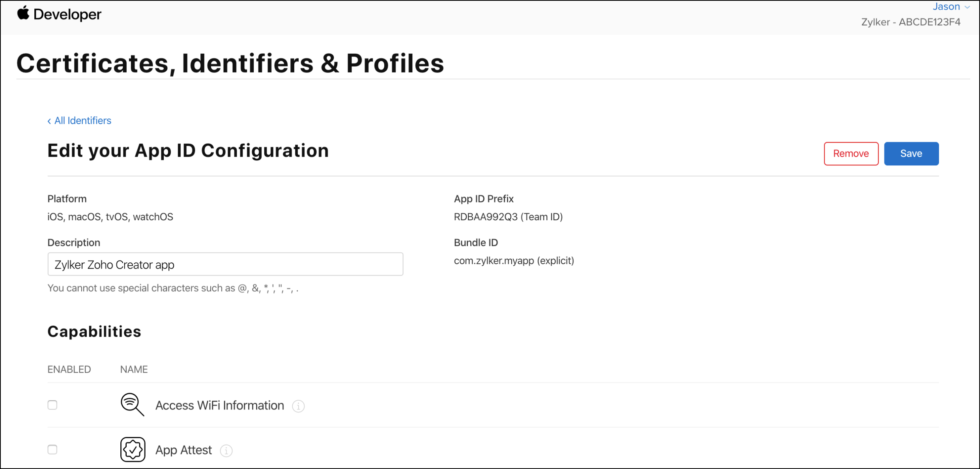The width and height of the screenshot is (980, 469).
Task: Click the Access WiFi Information label
Action: click(x=219, y=405)
